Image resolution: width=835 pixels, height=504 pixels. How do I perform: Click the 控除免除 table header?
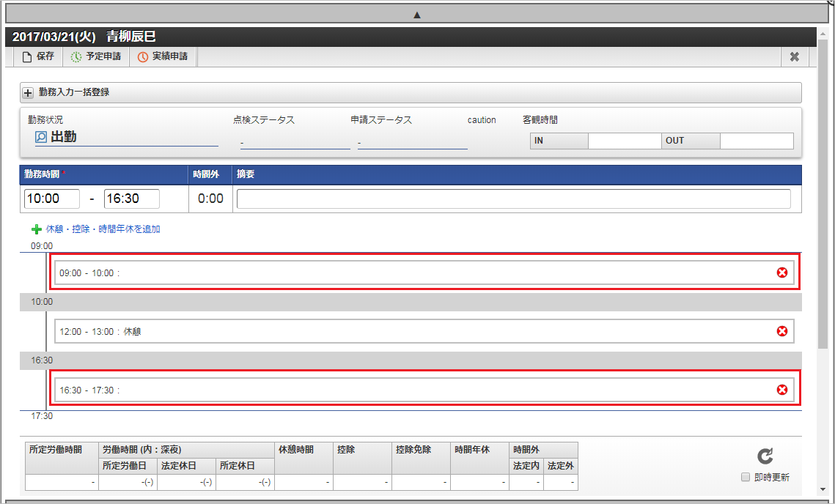(421, 458)
